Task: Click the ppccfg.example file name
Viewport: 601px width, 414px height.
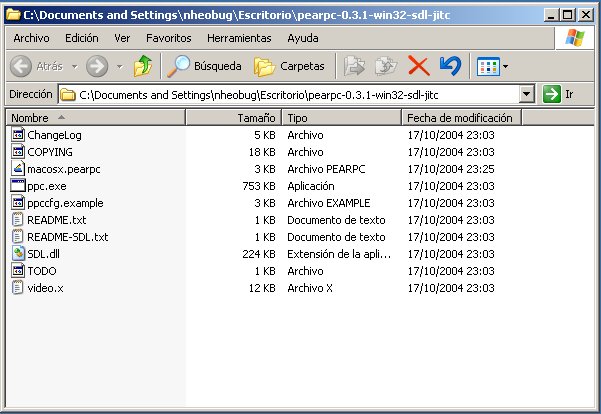Action: tap(65, 203)
